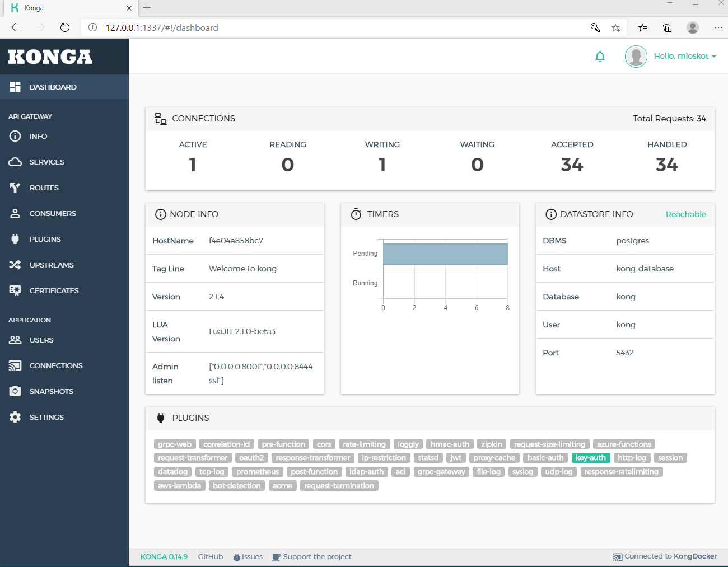Screen dimensions: 728x567
Task: Open the Snapshots camera icon
Action: 16,391
